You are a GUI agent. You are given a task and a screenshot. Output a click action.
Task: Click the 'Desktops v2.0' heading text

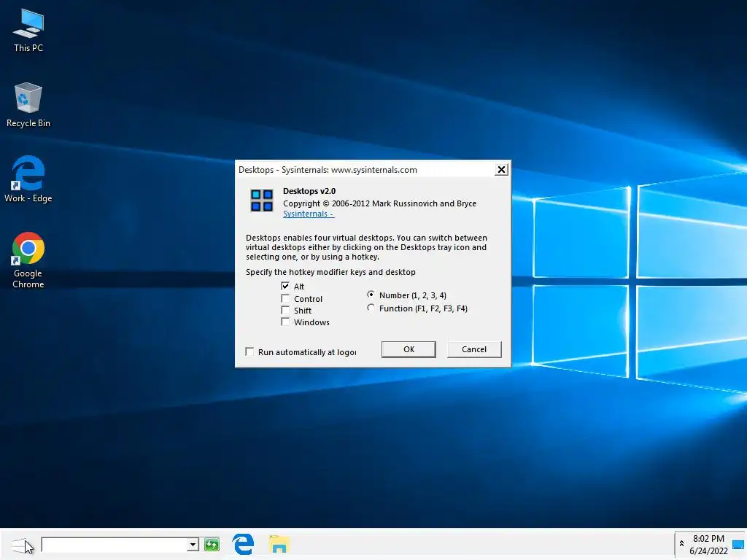tap(309, 191)
